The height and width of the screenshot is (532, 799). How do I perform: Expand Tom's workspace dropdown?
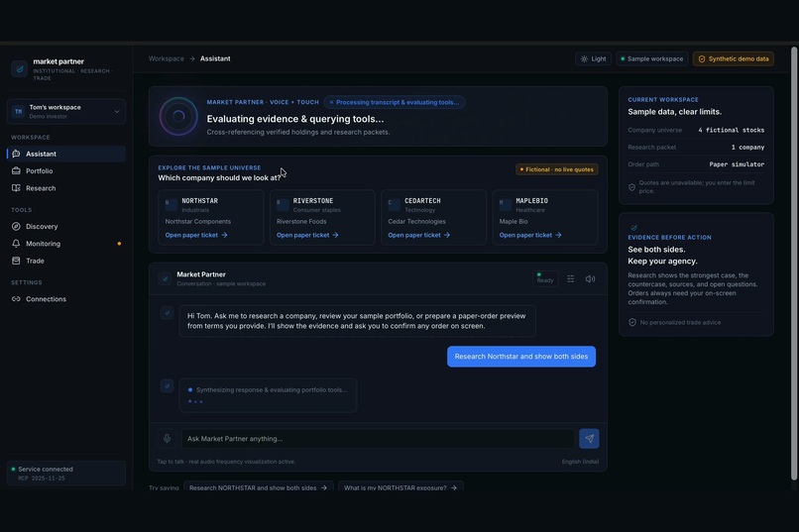[x=66, y=112]
